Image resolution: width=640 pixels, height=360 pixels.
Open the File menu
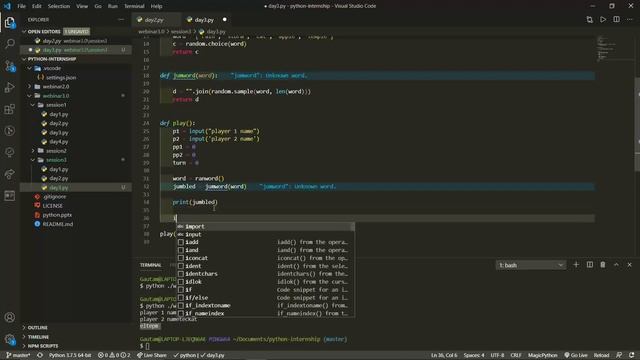click(x=21, y=6)
